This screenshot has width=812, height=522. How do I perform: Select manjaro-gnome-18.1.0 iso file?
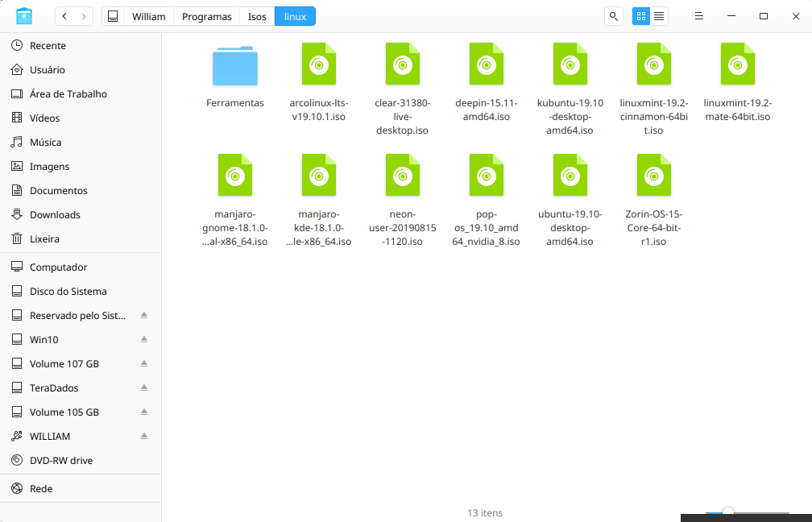pyautogui.click(x=235, y=200)
